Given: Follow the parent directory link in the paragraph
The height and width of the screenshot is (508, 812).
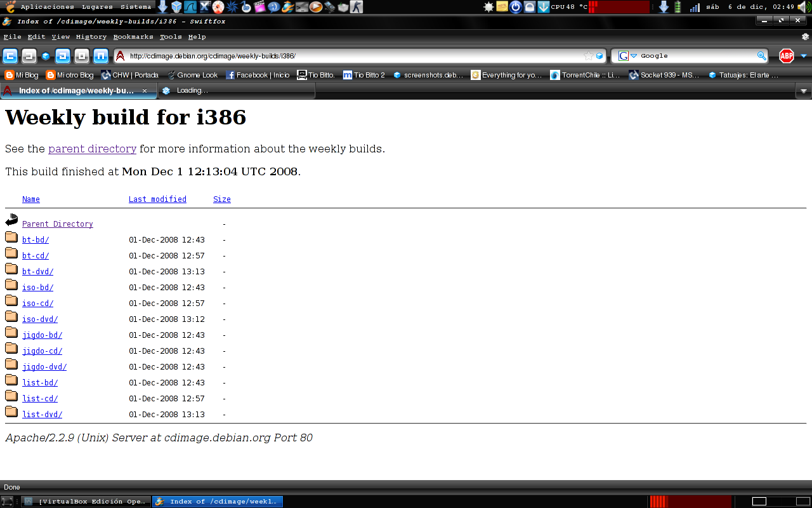Looking at the screenshot, I should pyautogui.click(x=92, y=149).
